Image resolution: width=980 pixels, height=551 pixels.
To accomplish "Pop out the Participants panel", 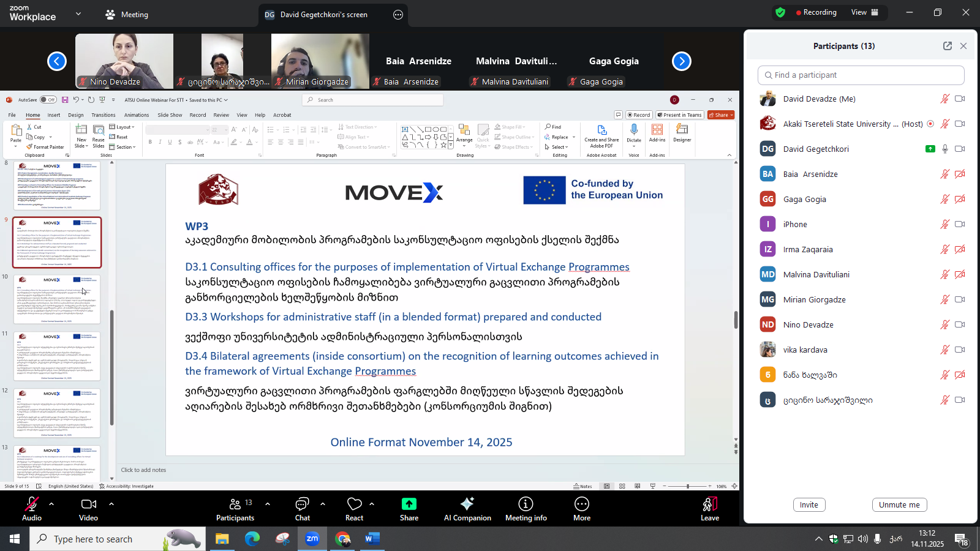I will tap(947, 46).
